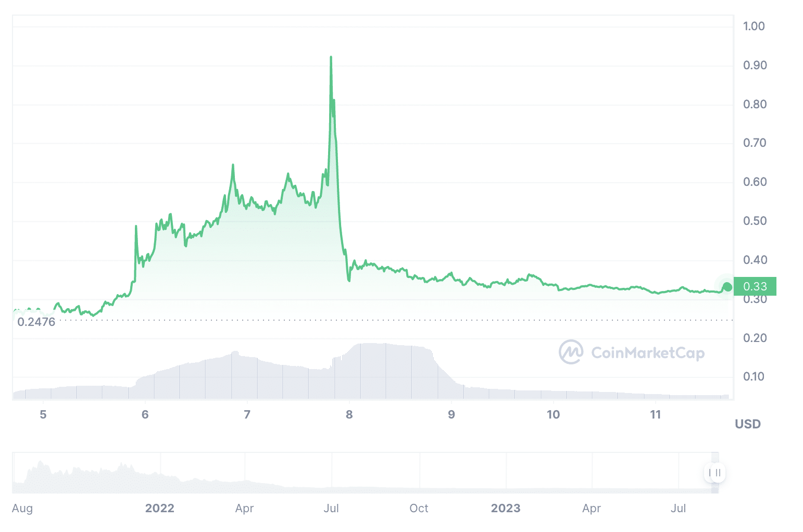This screenshot has height=532, width=803.
Task: Click the green 0.33 price tag
Action: point(755,286)
